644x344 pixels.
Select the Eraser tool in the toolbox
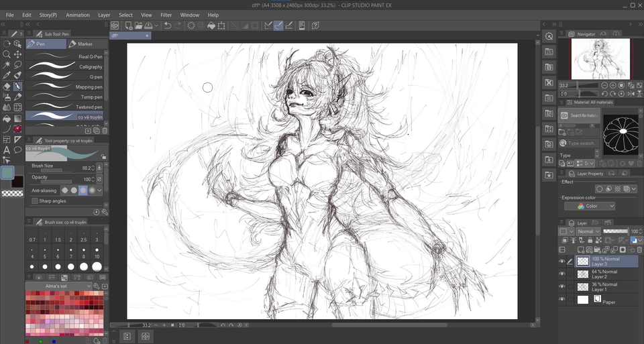click(x=7, y=87)
